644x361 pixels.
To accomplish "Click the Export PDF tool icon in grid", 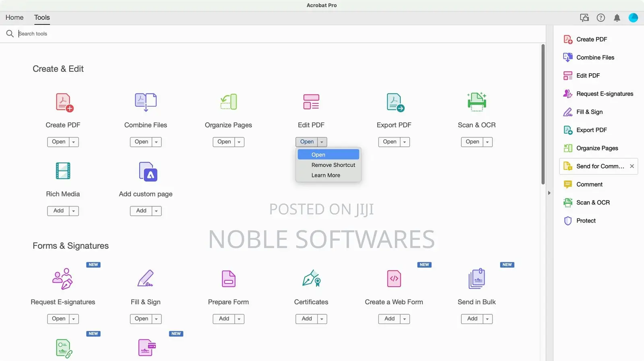I will pos(395,102).
